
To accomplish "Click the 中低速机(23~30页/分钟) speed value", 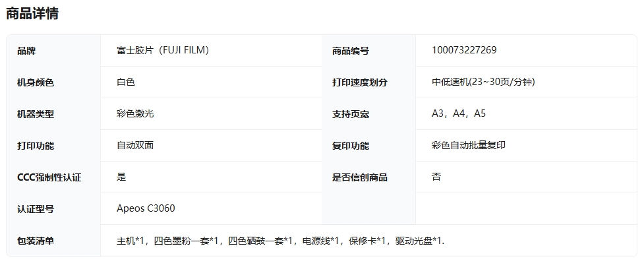I will click(x=483, y=82).
